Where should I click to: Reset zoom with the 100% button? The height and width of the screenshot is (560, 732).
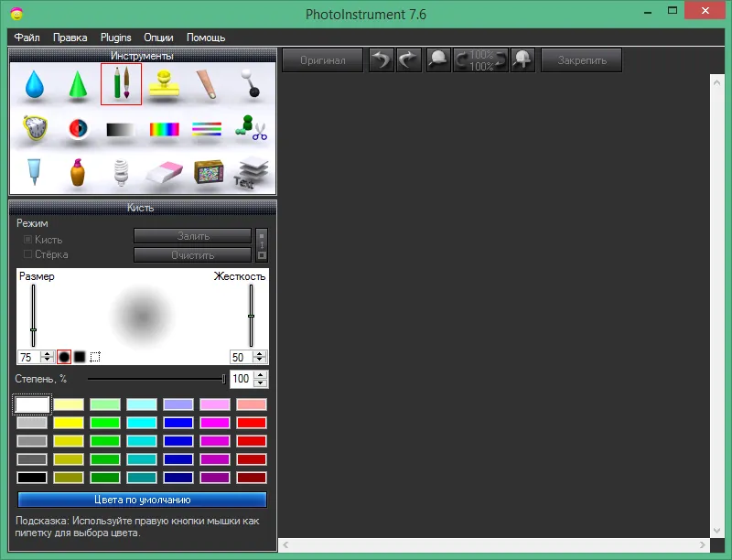coord(481,60)
